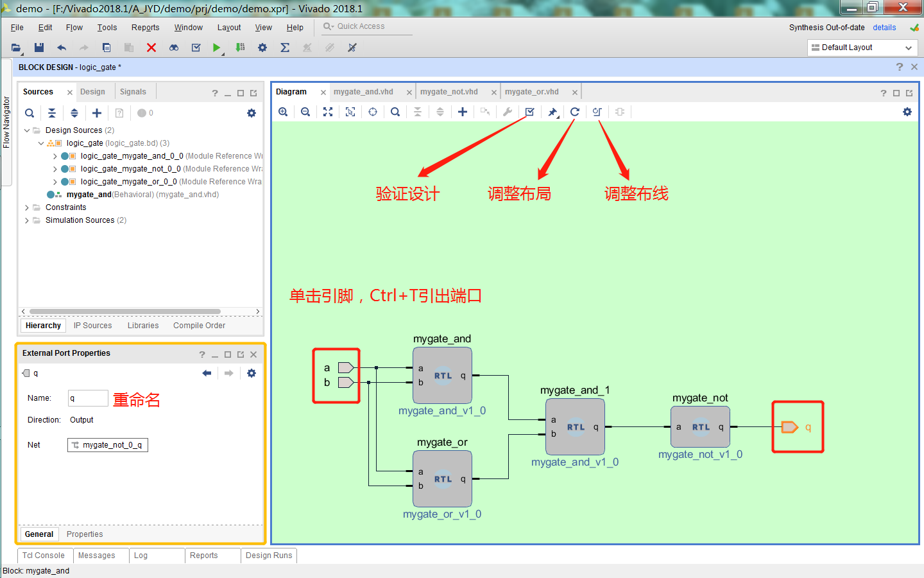Click the Synthesis Out-of-date details link
Screen dimensions: 924x578
pos(884,27)
